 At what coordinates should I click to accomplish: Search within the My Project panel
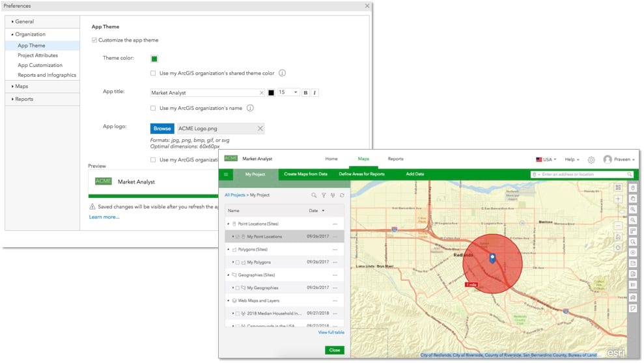(x=314, y=195)
